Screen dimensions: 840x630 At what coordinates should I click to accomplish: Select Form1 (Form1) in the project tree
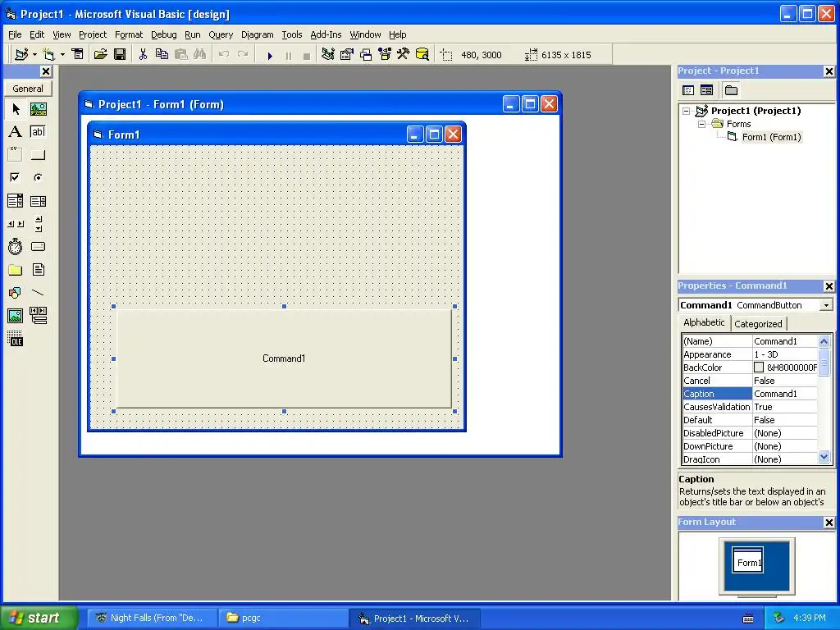pos(771,137)
